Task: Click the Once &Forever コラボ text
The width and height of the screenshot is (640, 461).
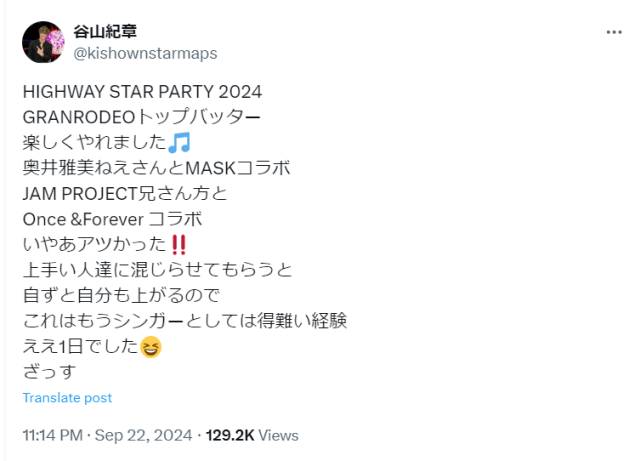Action: (x=119, y=219)
